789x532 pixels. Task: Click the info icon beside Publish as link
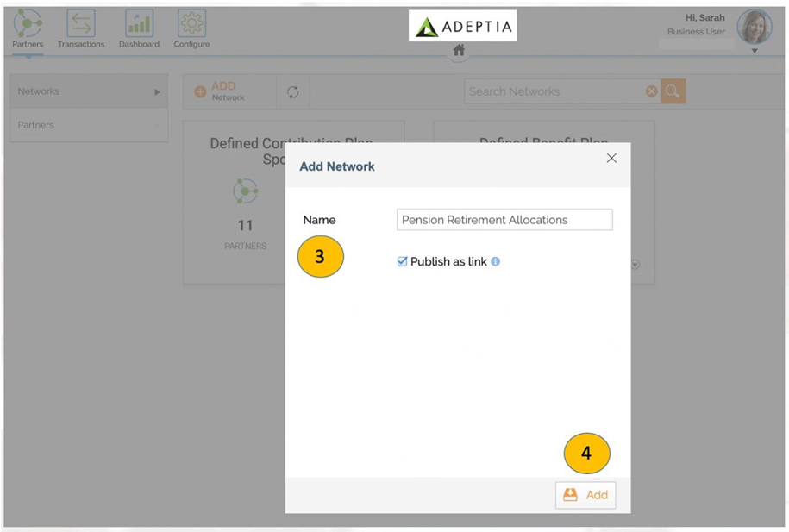point(496,262)
